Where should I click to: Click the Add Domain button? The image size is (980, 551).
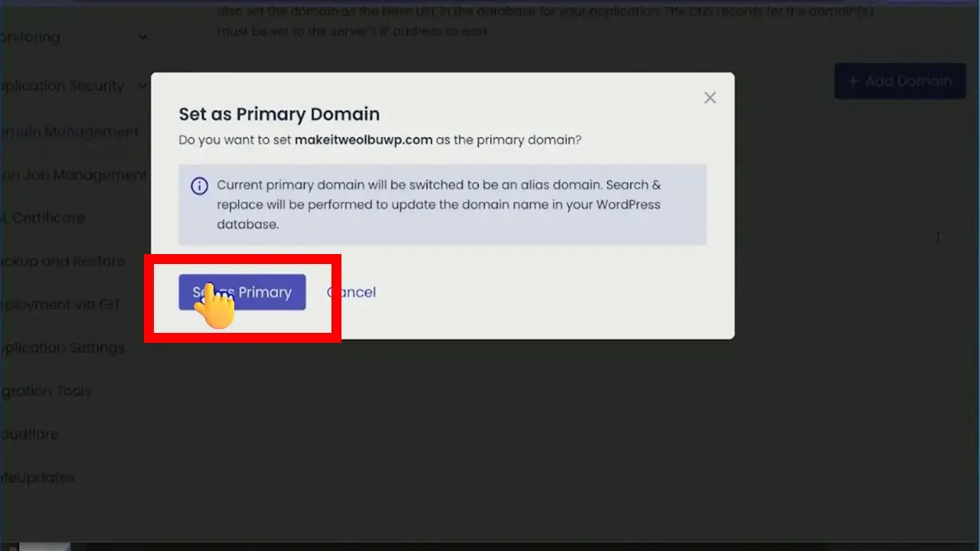900,81
